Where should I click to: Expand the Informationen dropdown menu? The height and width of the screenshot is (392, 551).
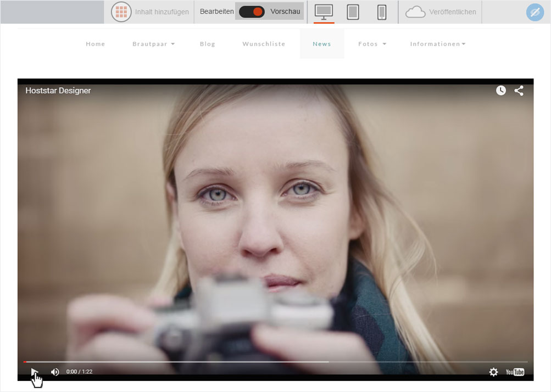(438, 44)
